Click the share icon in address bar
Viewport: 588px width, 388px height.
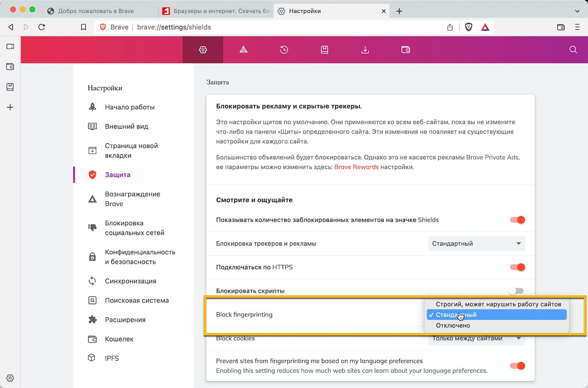pyautogui.click(x=450, y=27)
